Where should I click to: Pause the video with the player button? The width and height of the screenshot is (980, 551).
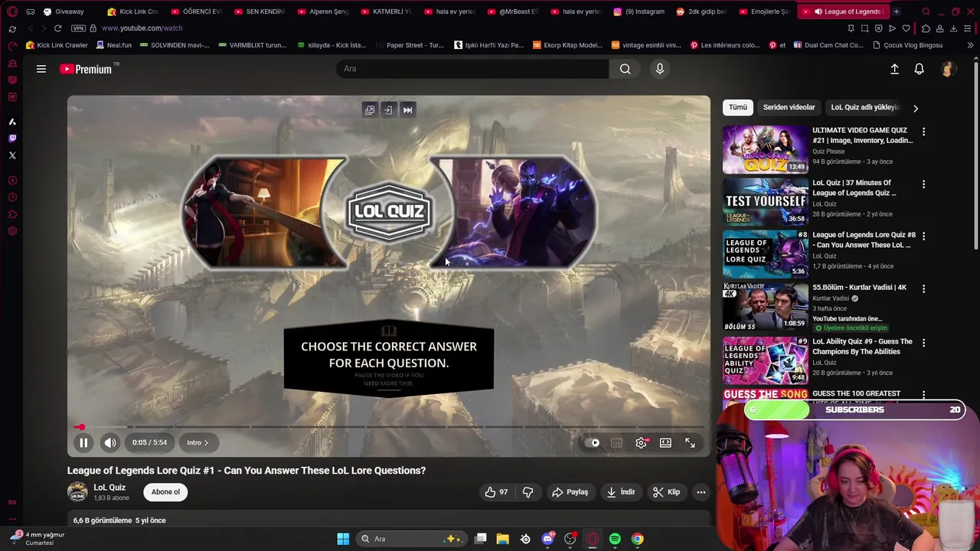click(x=83, y=442)
